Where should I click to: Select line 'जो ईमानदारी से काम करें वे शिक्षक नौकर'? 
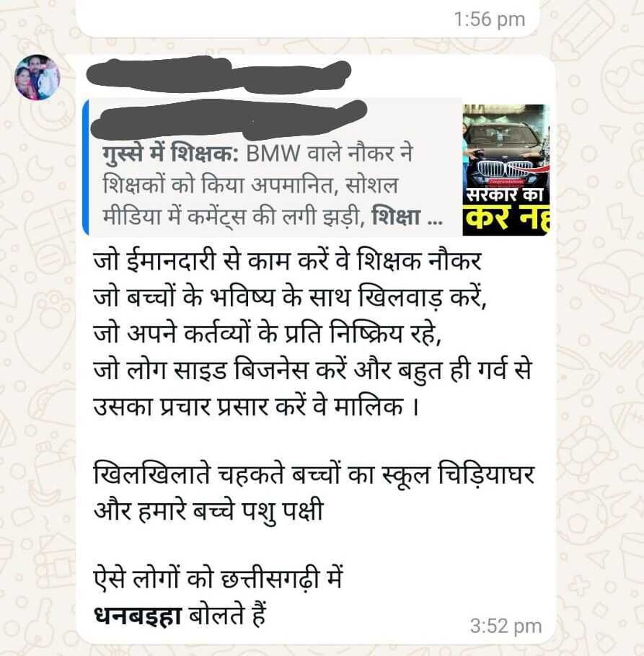pyautogui.click(x=287, y=261)
